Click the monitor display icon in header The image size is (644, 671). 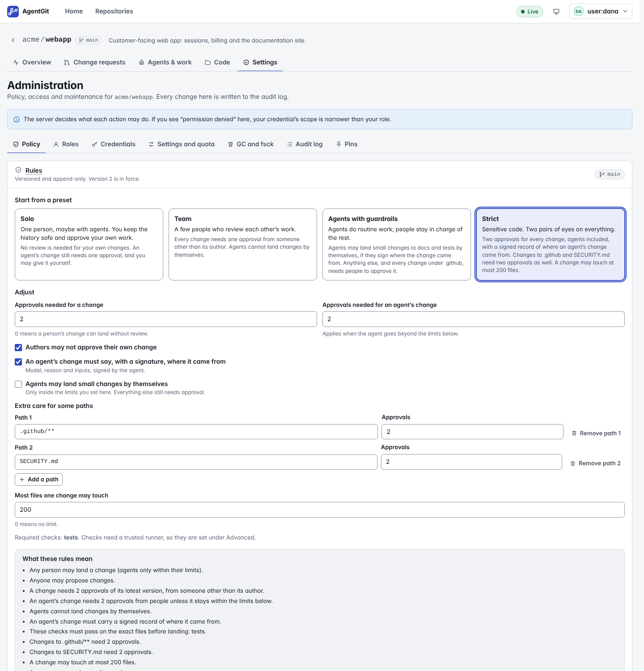(556, 12)
